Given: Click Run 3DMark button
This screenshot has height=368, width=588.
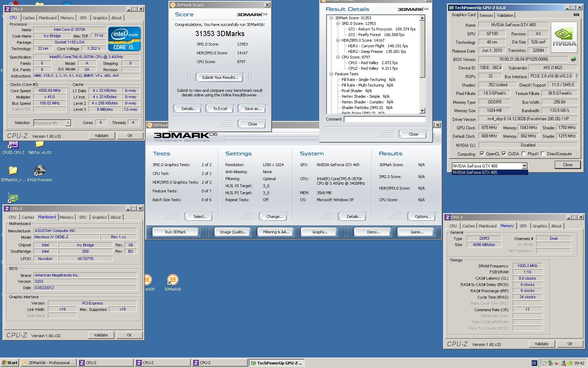Looking at the screenshot, I should (x=175, y=232).
